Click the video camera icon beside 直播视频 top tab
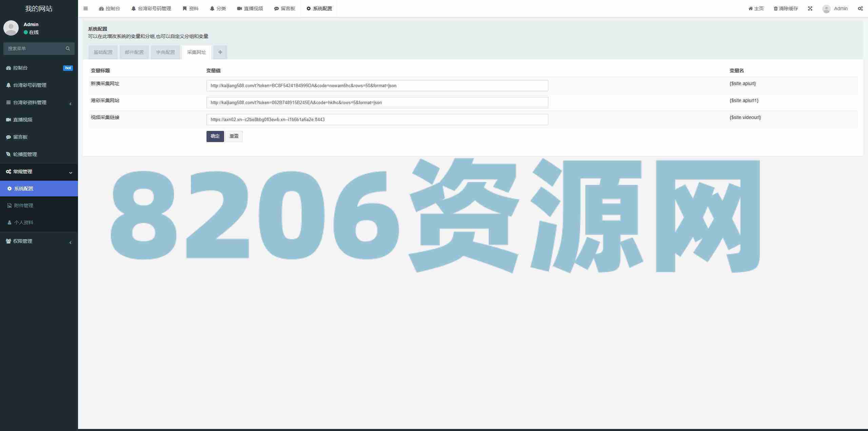This screenshot has width=868, height=431. tap(239, 8)
